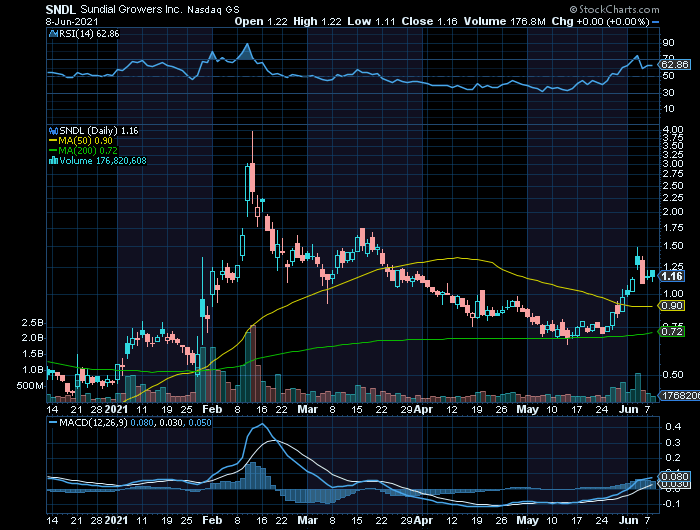This screenshot has height=530, width=700.
Task: Click the MA(200) 0.72 legend text
Action: [88, 150]
